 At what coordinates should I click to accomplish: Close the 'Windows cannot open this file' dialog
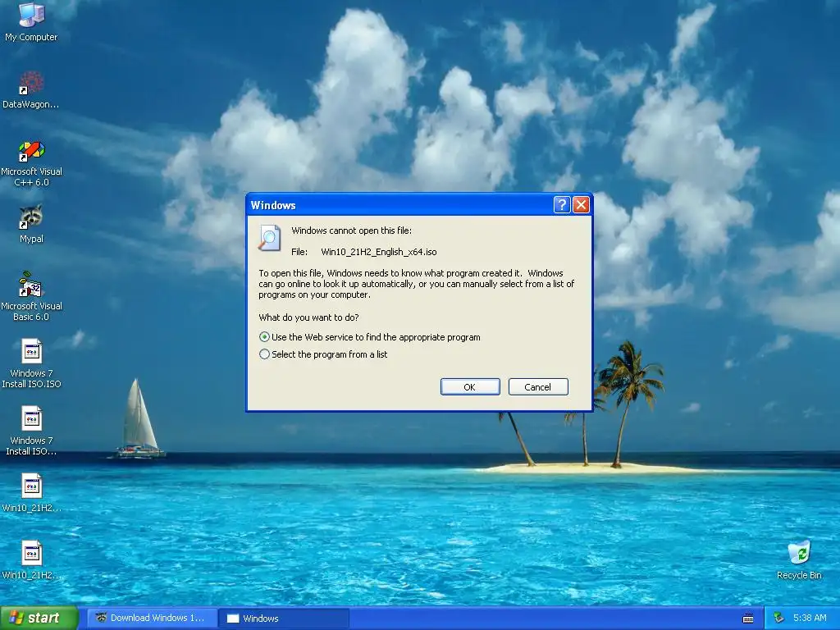pyautogui.click(x=582, y=204)
